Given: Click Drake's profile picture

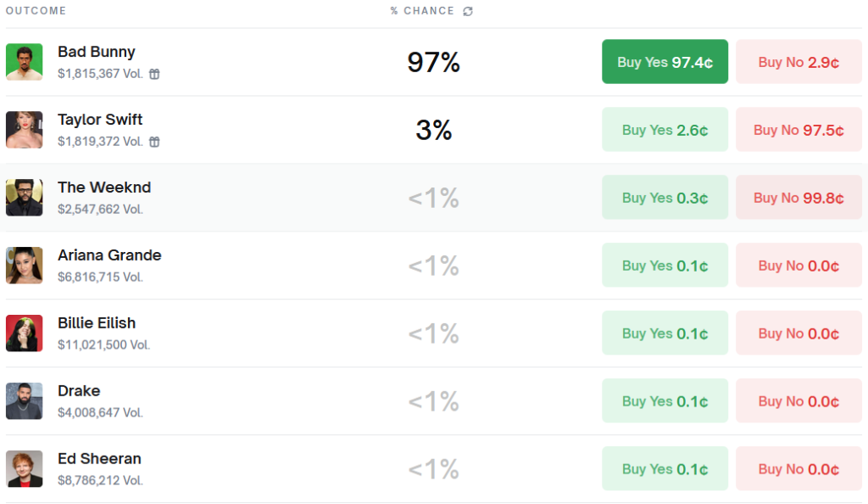Looking at the screenshot, I should click(24, 401).
